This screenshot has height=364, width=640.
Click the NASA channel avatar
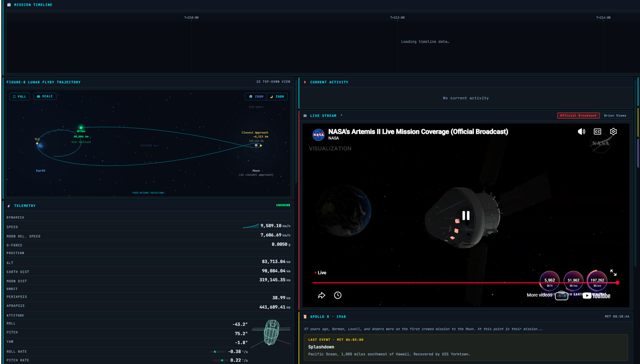[318, 135]
